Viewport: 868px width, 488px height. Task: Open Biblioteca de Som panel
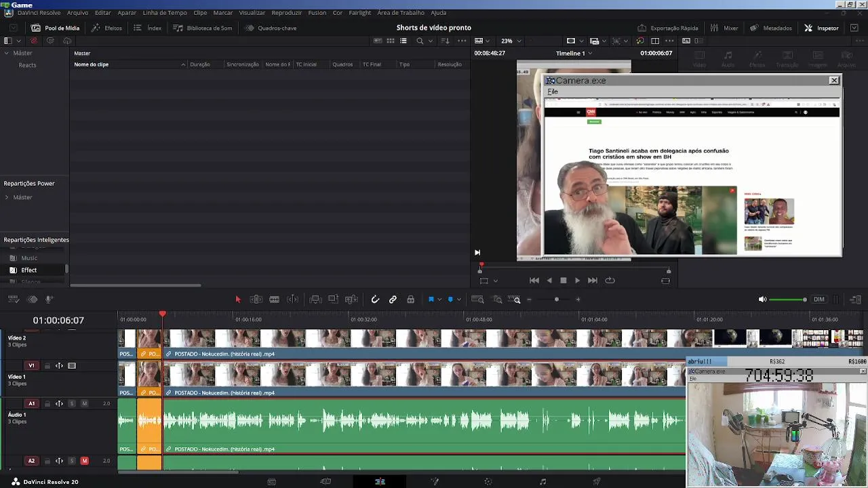pos(202,28)
